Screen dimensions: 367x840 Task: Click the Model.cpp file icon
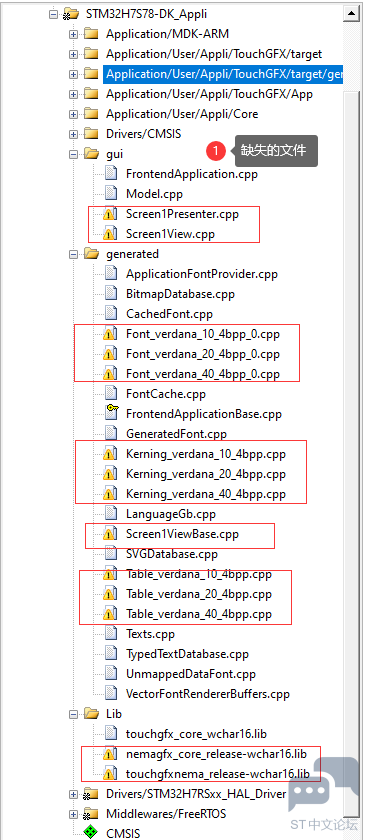click(x=110, y=194)
